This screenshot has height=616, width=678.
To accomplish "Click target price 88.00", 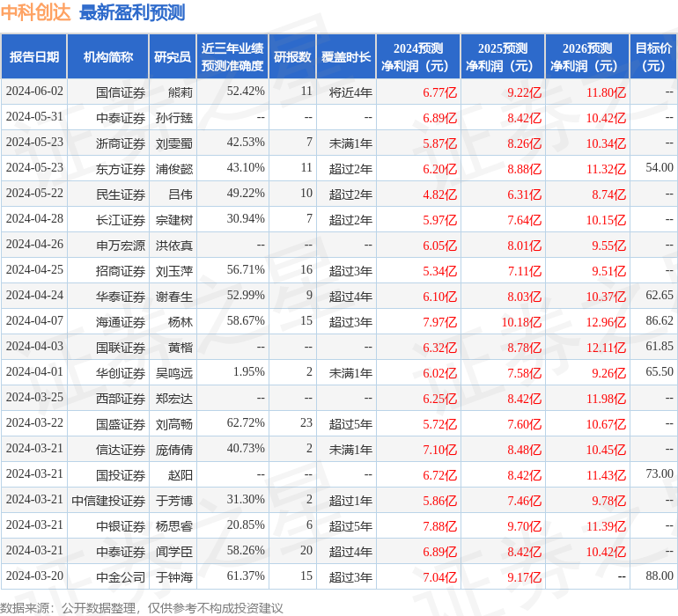I will [660, 576].
